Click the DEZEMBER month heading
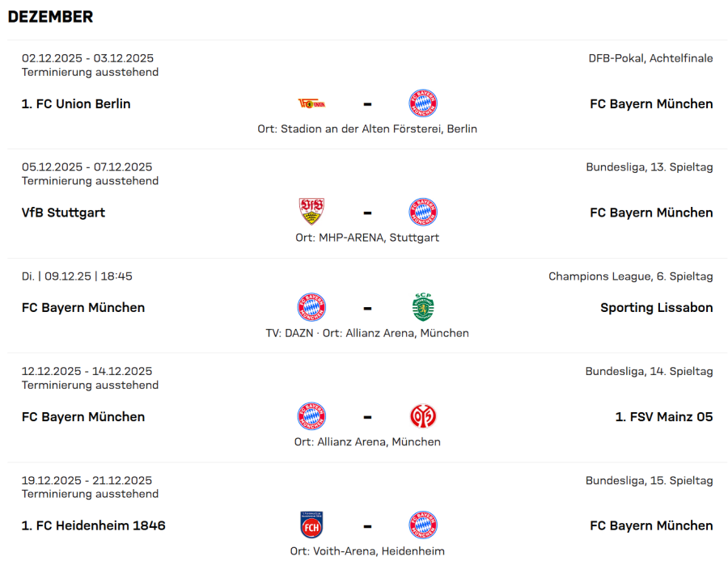This screenshot has height=565, width=728. 50,17
